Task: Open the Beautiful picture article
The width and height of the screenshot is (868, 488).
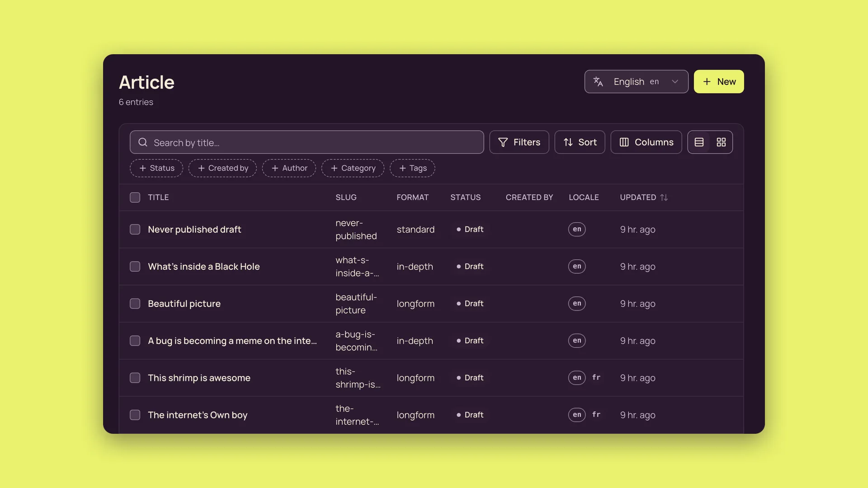Action: point(184,304)
